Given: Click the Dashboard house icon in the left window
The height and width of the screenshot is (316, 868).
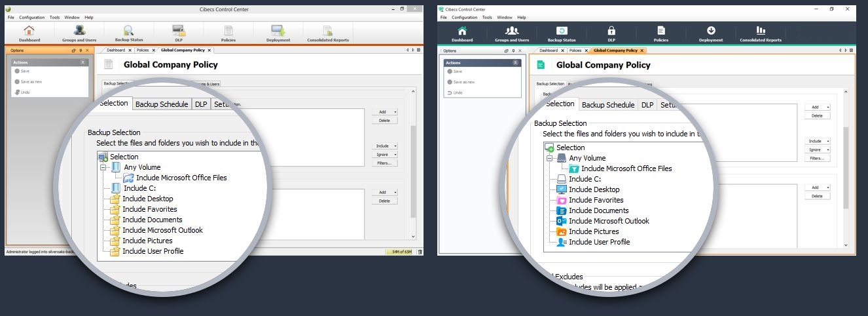Looking at the screenshot, I should tap(29, 31).
